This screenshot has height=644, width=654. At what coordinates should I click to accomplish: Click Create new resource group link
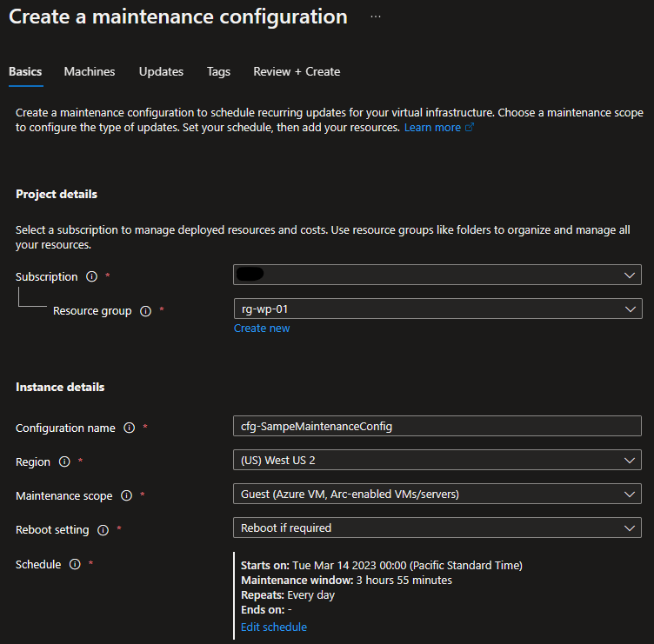point(262,328)
